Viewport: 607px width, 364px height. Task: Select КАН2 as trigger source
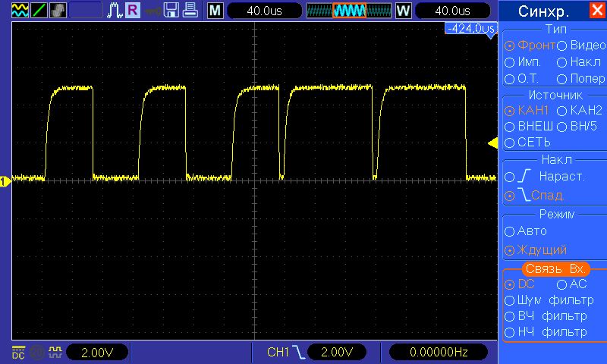pos(577,111)
